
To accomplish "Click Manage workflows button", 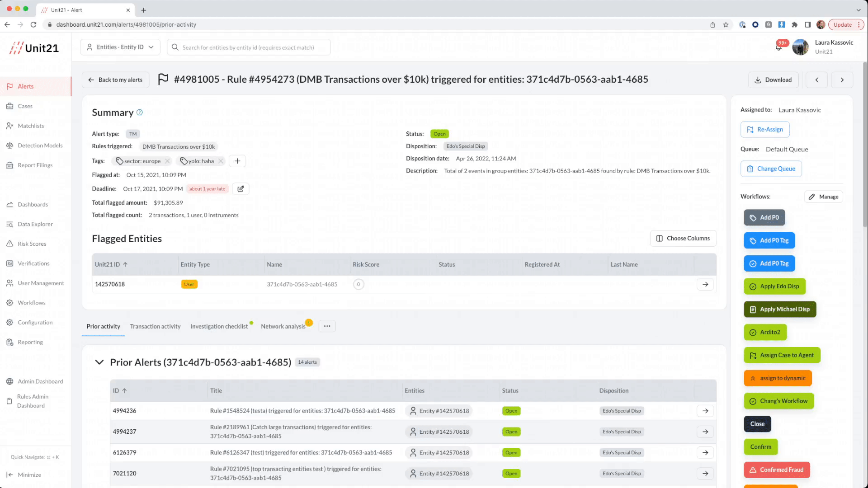I will 824,197.
